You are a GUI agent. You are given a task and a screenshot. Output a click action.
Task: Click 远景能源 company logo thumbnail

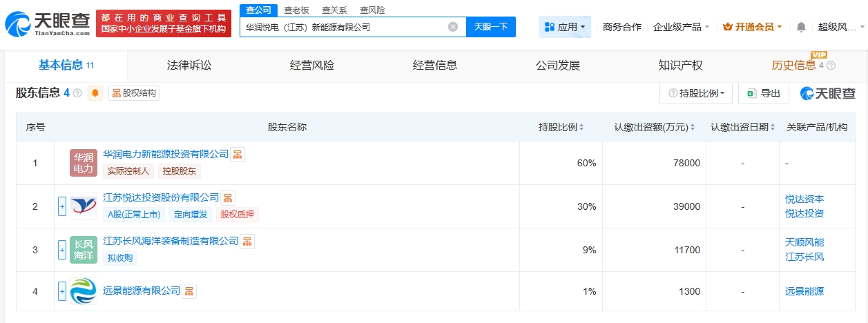[x=84, y=291]
